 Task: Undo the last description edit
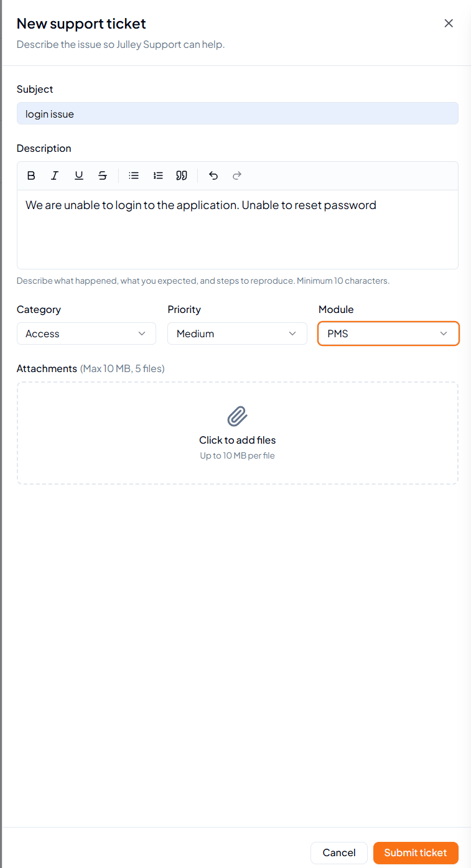click(x=213, y=175)
